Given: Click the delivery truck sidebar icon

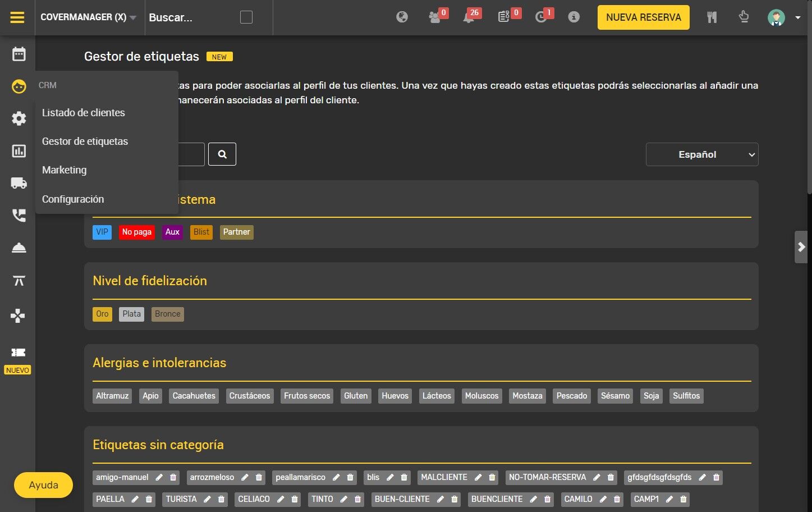Looking at the screenshot, I should 19,183.
